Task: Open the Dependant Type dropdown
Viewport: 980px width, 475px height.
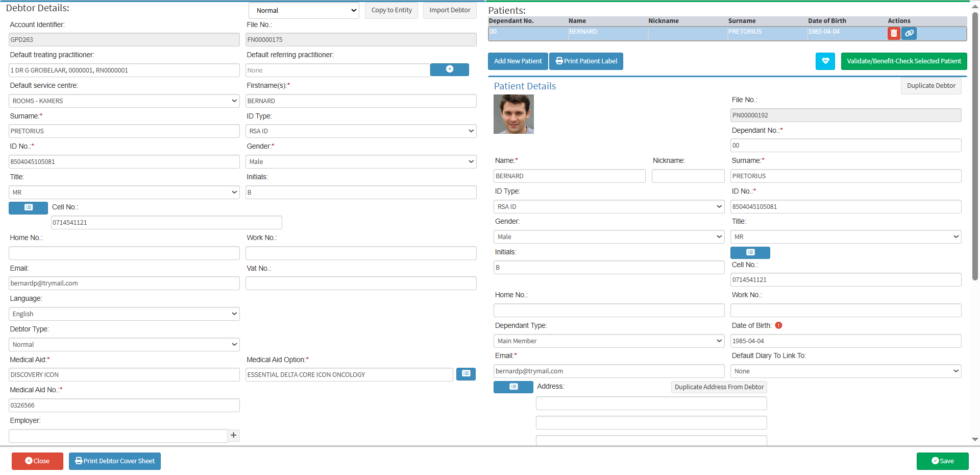Action: point(608,341)
